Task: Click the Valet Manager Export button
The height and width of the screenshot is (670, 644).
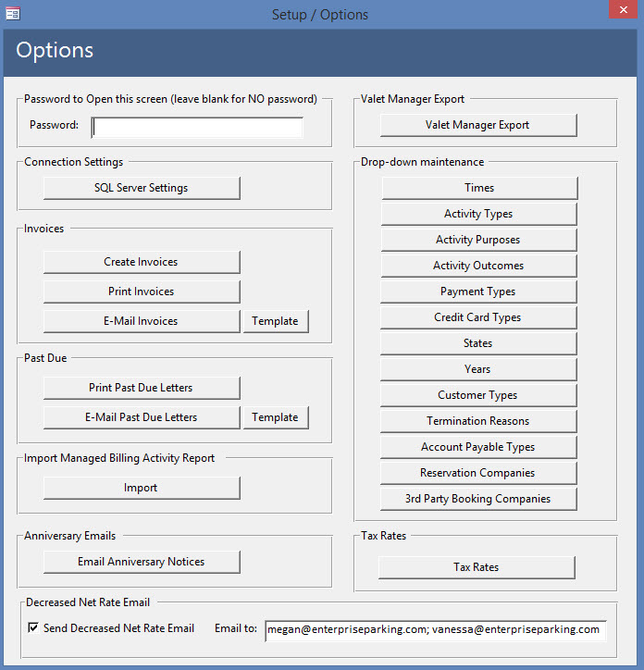Action: (478, 125)
